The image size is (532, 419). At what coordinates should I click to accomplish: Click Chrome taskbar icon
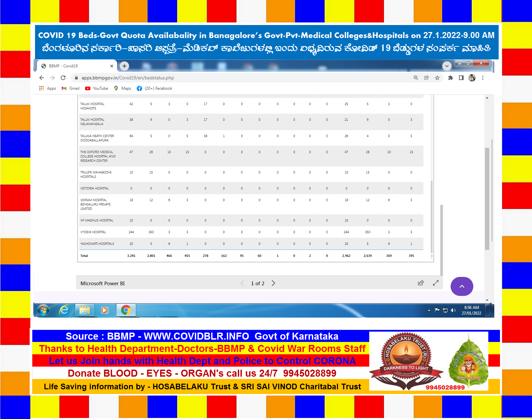126,310
